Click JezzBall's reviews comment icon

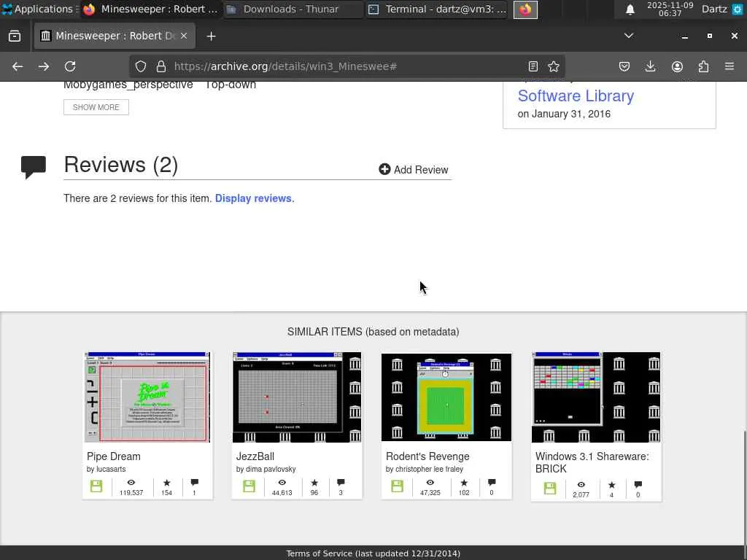coord(341,483)
